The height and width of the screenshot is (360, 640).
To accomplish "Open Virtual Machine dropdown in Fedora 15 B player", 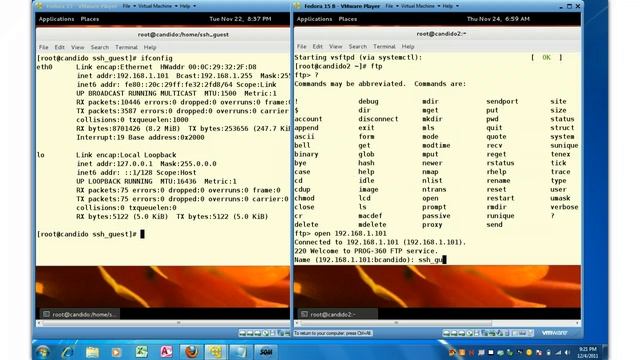I will pyautogui.click(x=420, y=6).
